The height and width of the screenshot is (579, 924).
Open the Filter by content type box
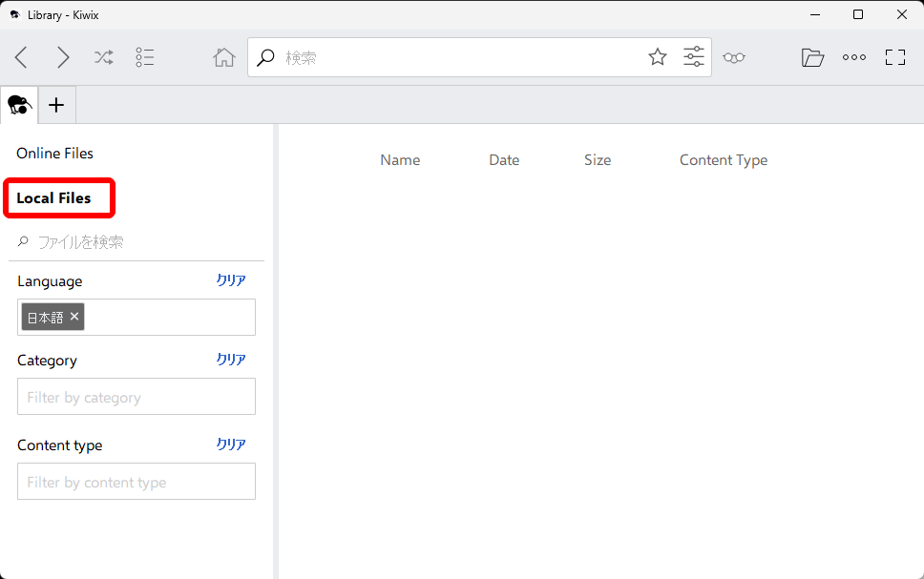click(136, 482)
